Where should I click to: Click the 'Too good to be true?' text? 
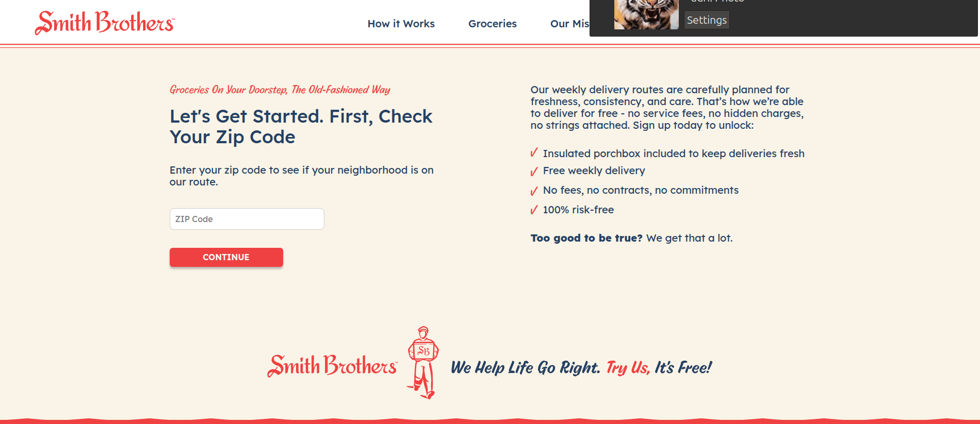586,238
